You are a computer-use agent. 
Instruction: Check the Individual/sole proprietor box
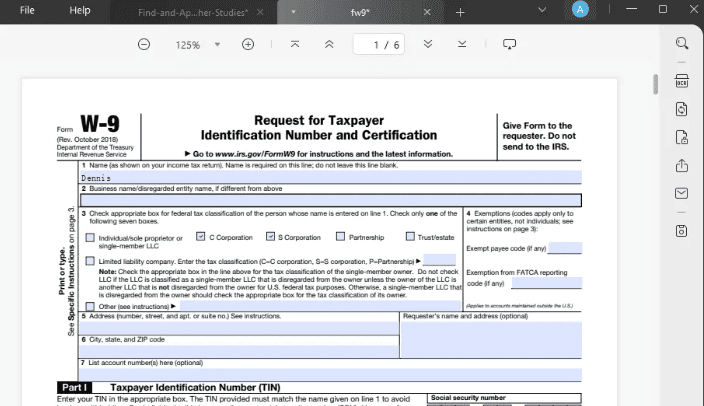click(90, 237)
